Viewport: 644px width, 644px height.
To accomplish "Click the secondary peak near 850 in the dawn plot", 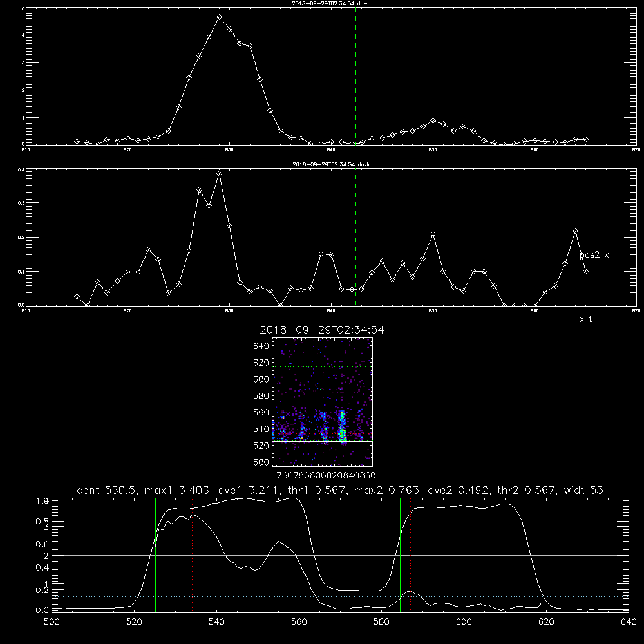I will coord(433,121).
